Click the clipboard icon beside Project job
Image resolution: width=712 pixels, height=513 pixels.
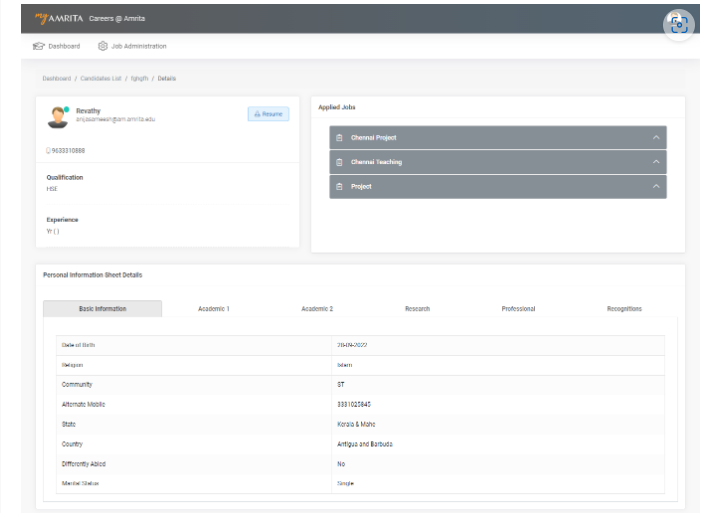click(x=339, y=187)
